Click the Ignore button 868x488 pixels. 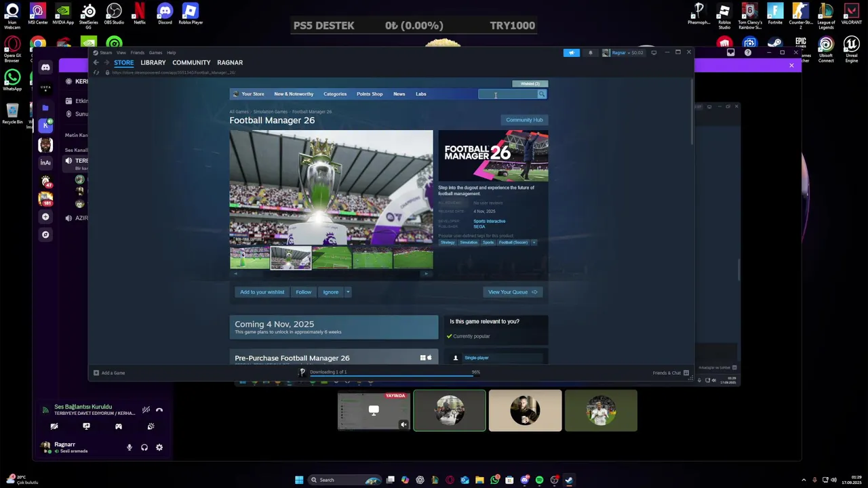(330, 292)
